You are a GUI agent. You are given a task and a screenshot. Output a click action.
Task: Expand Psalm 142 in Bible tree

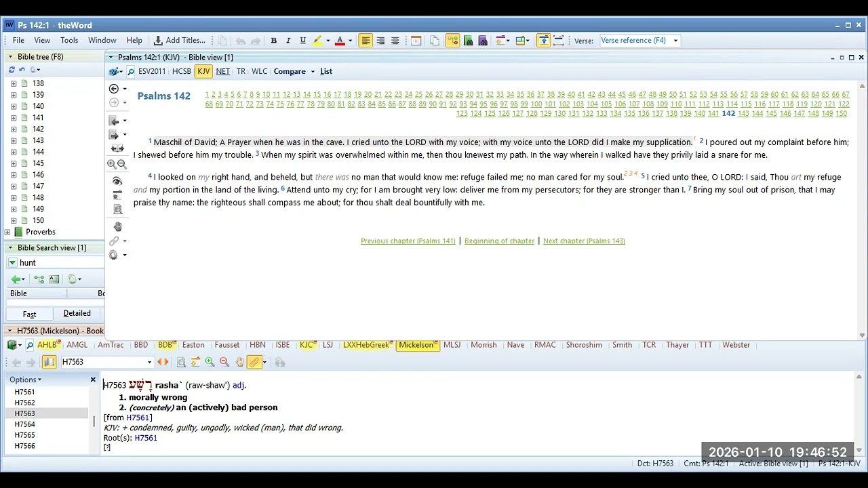click(x=14, y=129)
